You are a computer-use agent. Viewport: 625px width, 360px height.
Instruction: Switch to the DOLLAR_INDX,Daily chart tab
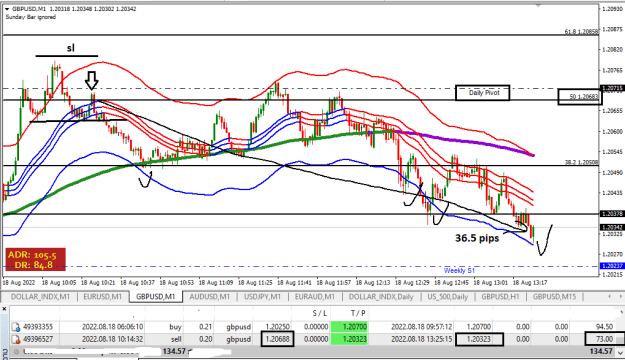tap(381, 297)
